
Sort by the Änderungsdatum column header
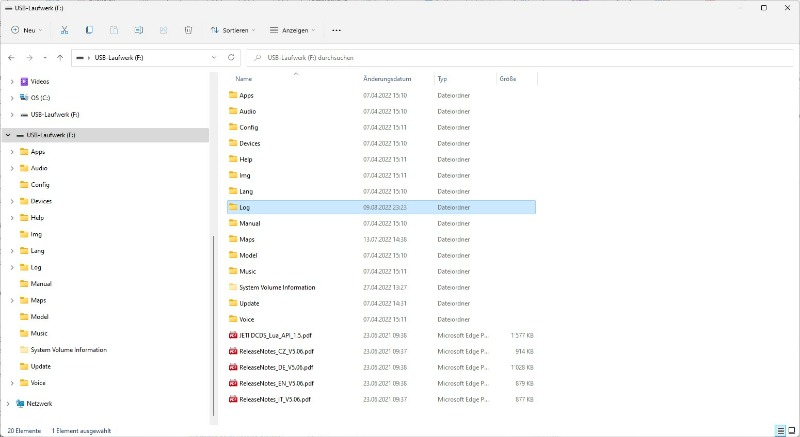tap(387, 78)
